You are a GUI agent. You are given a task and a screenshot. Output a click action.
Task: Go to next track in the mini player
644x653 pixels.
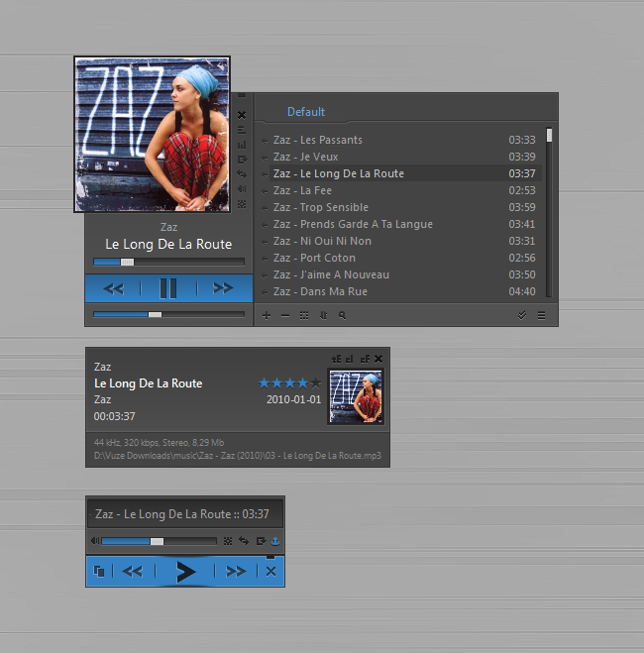point(236,572)
